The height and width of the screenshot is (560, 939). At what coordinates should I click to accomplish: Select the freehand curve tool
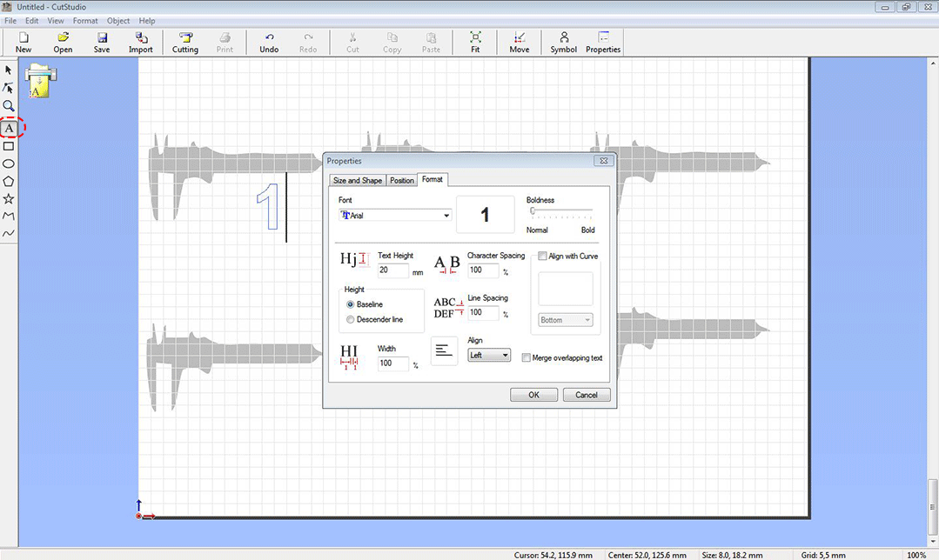click(9, 233)
